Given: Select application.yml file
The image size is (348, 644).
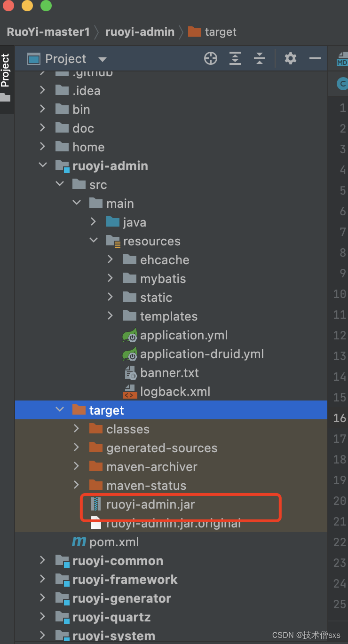Looking at the screenshot, I should click(184, 335).
